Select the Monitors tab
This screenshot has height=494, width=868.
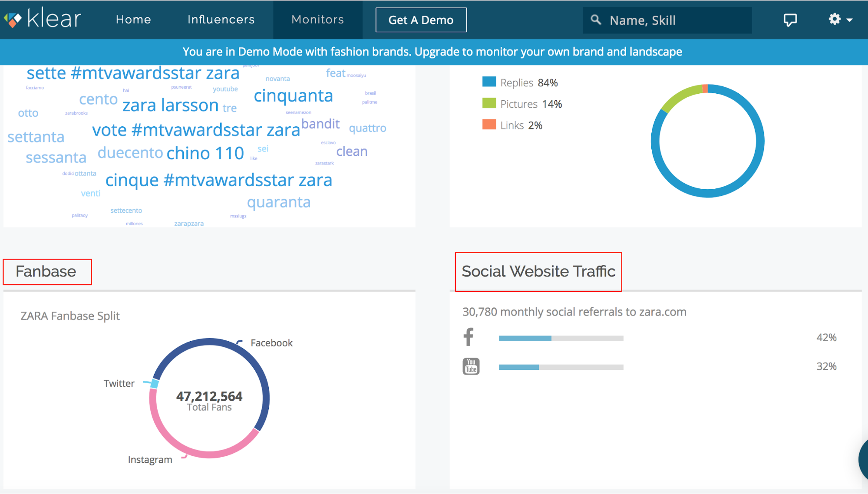pos(317,20)
